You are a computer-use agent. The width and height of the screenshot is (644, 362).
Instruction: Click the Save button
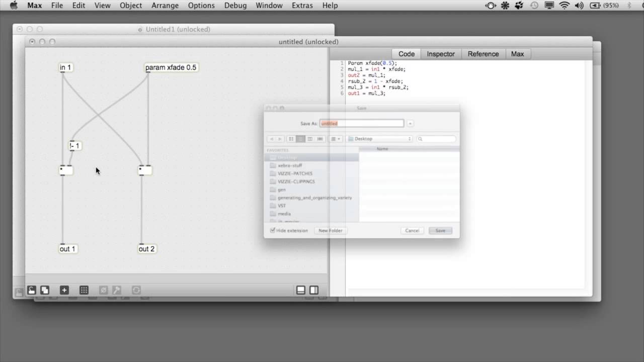[x=440, y=230]
